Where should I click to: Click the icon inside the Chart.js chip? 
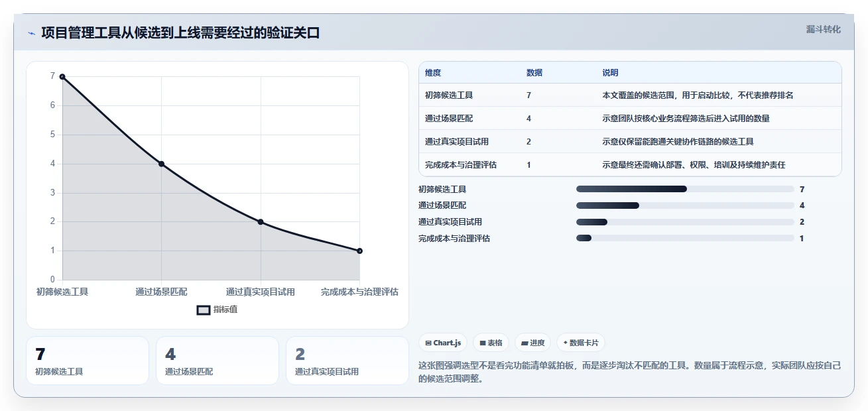click(428, 343)
